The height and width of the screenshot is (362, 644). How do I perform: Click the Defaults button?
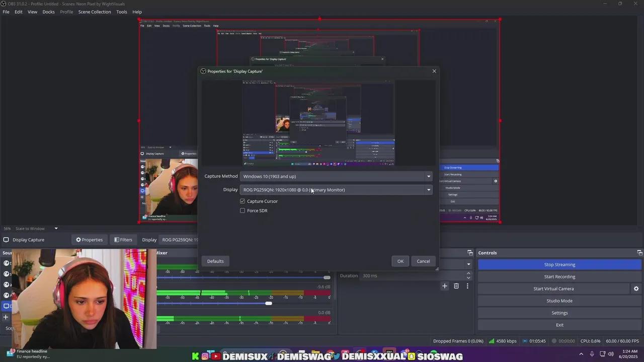pos(215,261)
